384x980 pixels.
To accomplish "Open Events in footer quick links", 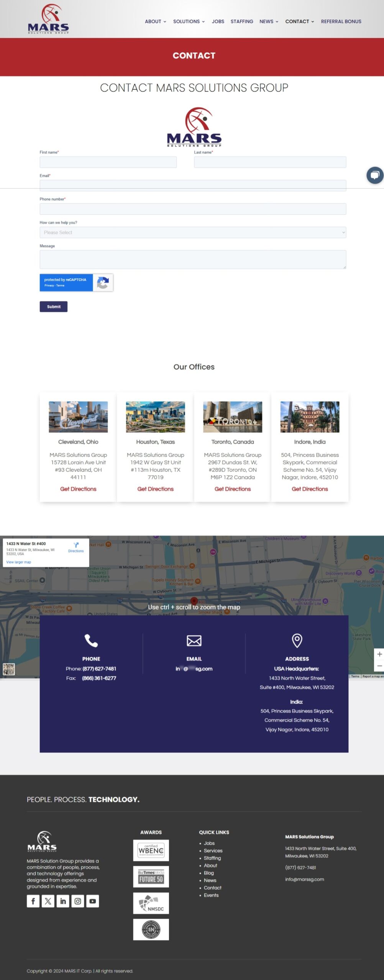I will pyautogui.click(x=211, y=895).
